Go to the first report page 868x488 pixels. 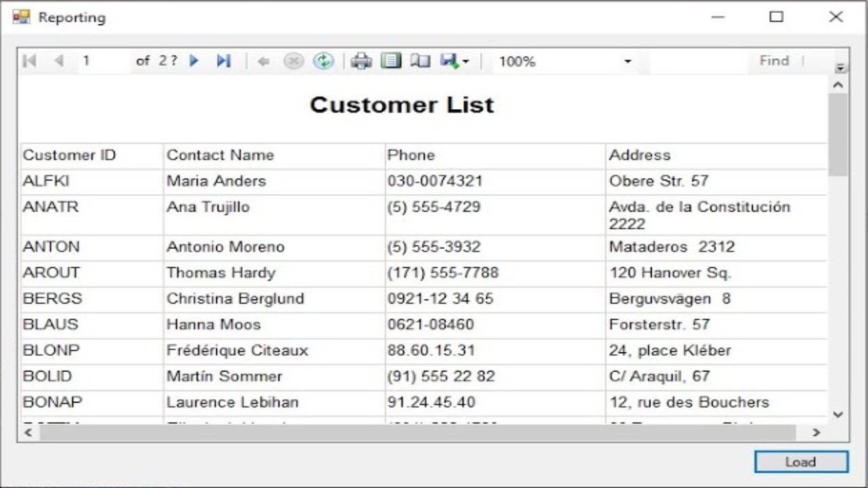[29, 61]
